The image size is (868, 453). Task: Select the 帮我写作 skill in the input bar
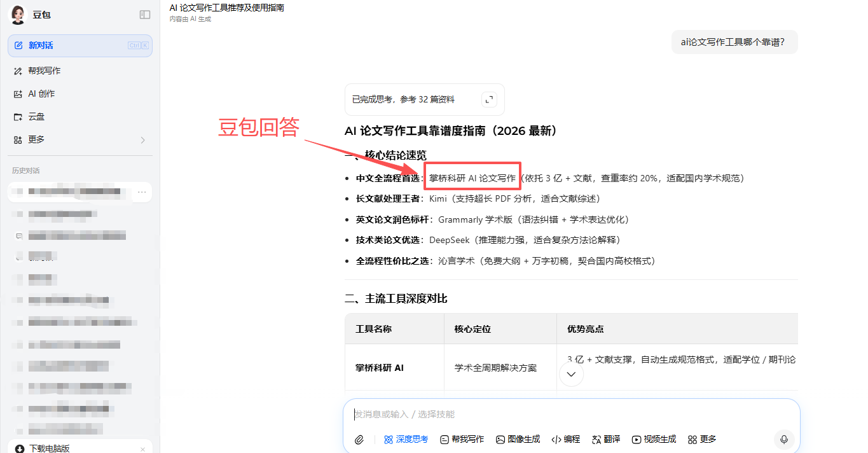[x=462, y=439]
